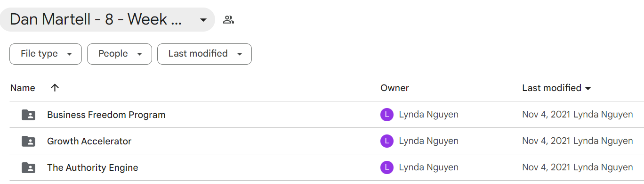Screen dimensions: 644x184
Task: Click the owner avatar in the Business Freedom Program row
Action: click(386, 115)
